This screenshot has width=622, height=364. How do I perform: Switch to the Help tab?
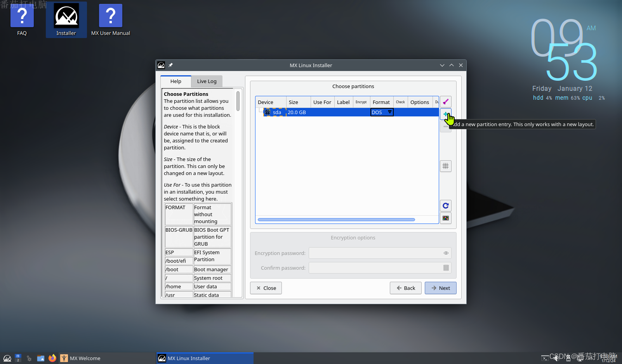[176, 81]
